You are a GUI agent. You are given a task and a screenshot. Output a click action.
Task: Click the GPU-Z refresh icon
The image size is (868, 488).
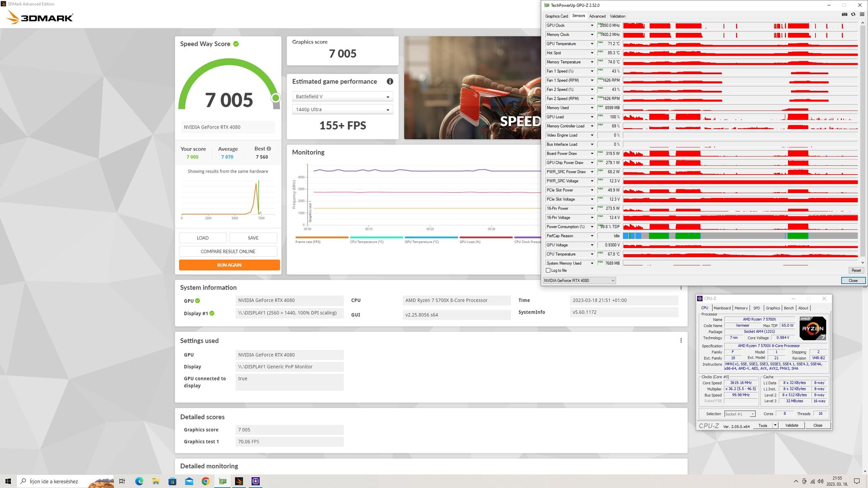click(853, 14)
